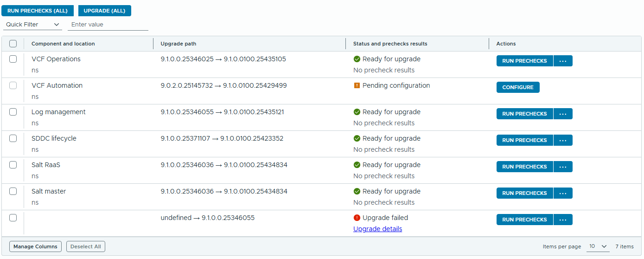This screenshot has width=644, height=259.
Task: Click the Actions column header
Action: point(506,44)
